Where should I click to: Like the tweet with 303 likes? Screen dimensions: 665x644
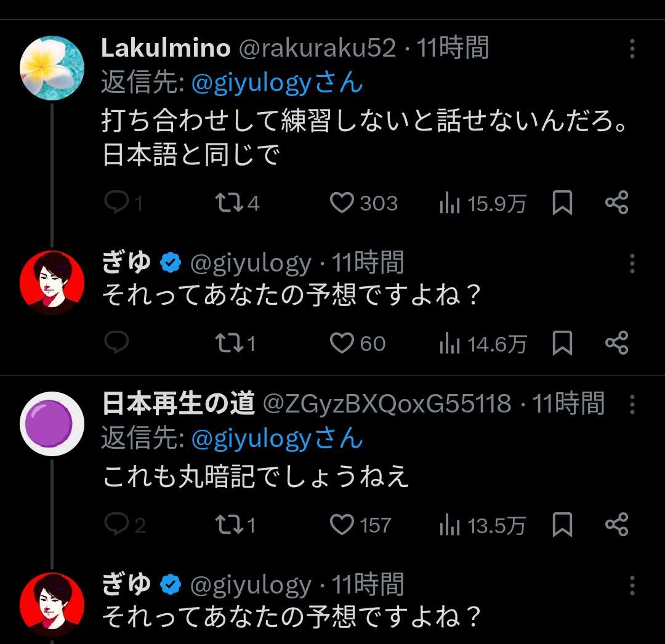pyautogui.click(x=342, y=203)
